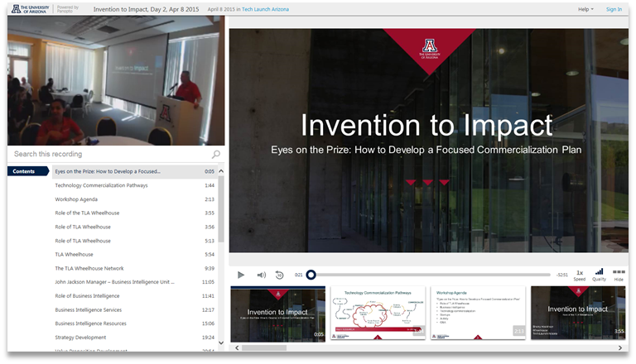The width and height of the screenshot is (636, 364).
Task: Jump to Strategy Development chapter
Action: pos(135,338)
